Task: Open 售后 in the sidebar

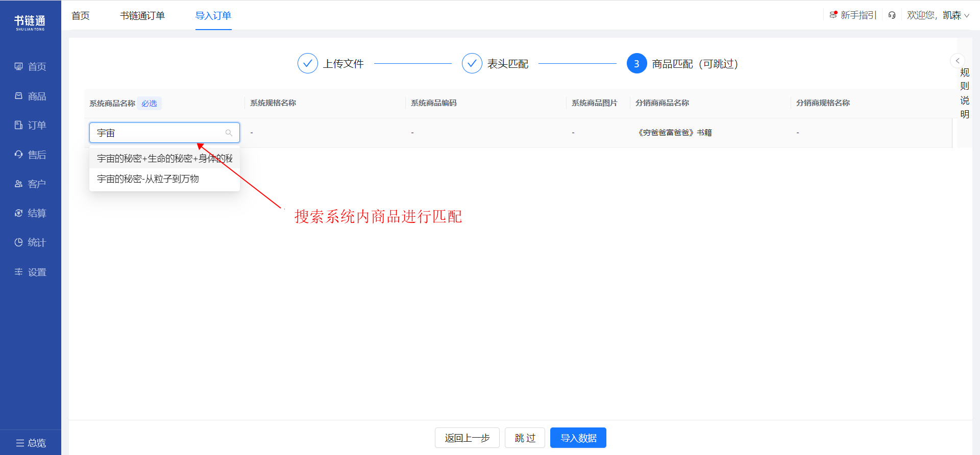Action: point(30,155)
